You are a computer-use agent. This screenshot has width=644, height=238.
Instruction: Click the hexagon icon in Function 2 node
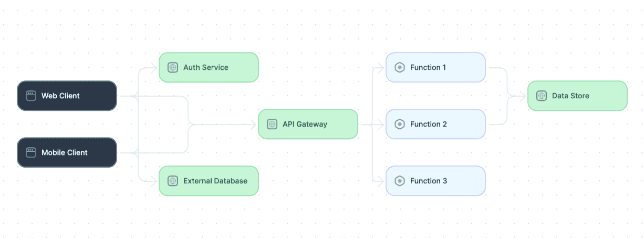pyautogui.click(x=400, y=124)
